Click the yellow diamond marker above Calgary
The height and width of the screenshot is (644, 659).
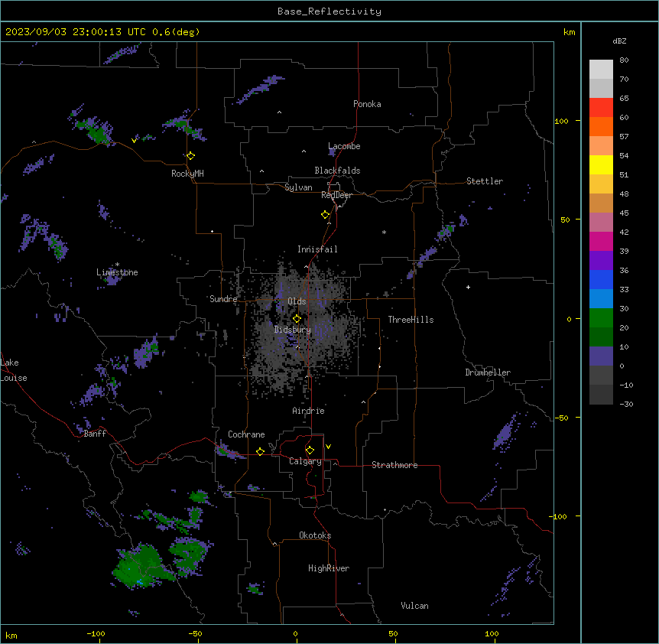(x=310, y=450)
